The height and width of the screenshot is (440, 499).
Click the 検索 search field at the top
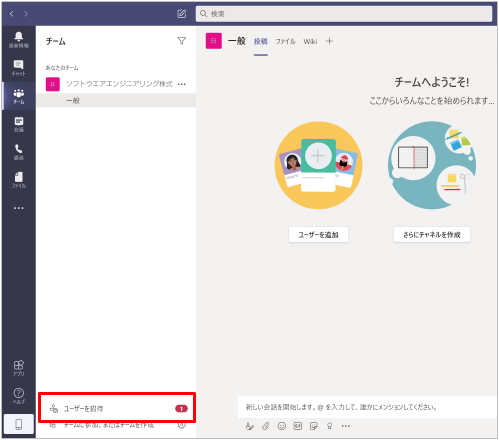(344, 14)
